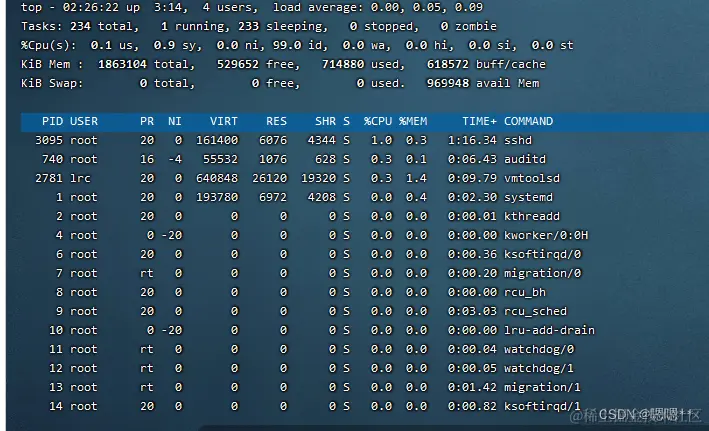Click the auditd command name
The width and height of the screenshot is (709, 431).
pos(525,159)
